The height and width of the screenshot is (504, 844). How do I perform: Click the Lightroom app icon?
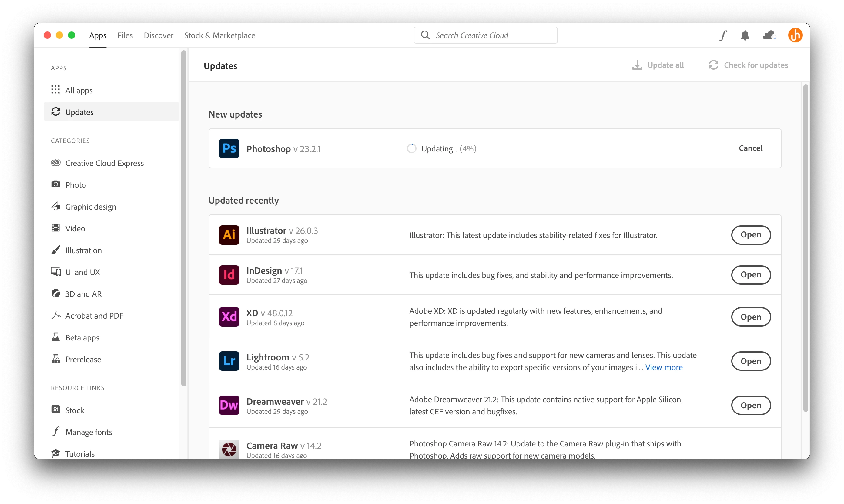coord(229,361)
